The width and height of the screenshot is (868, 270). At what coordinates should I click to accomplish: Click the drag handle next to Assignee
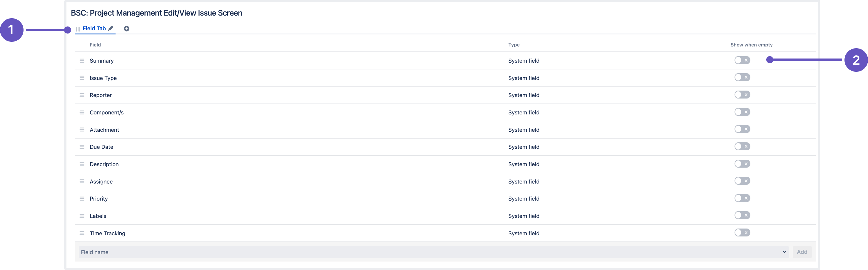(x=82, y=181)
